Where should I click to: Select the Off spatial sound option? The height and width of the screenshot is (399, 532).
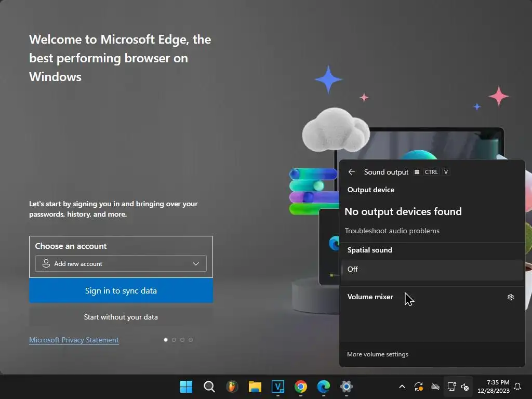432,270
